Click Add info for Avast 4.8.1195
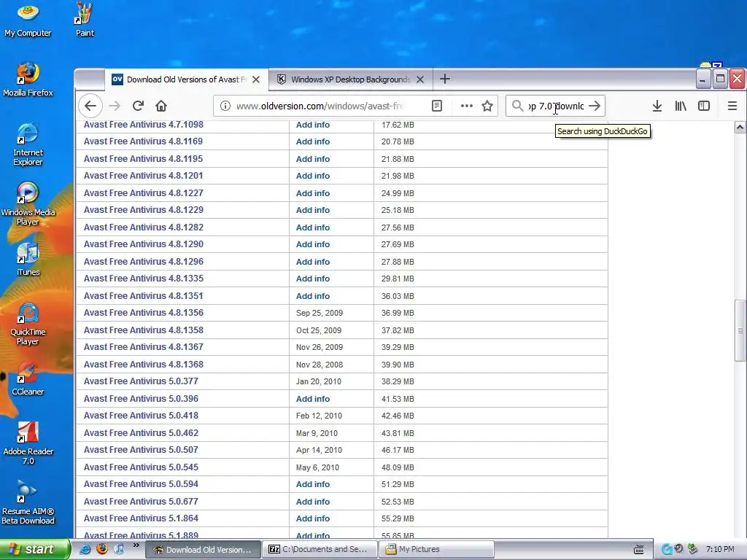 [x=312, y=159]
